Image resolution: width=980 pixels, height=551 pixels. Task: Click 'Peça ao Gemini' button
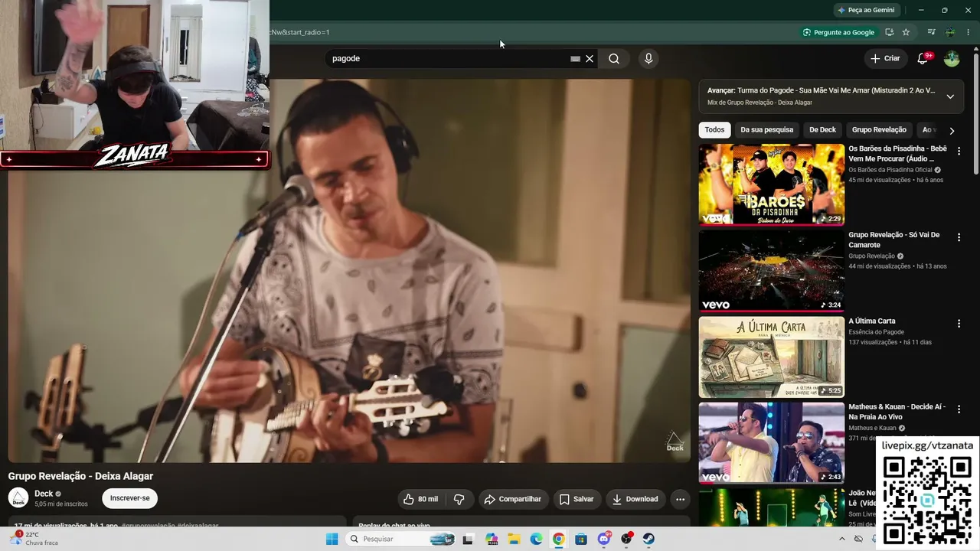(x=867, y=10)
